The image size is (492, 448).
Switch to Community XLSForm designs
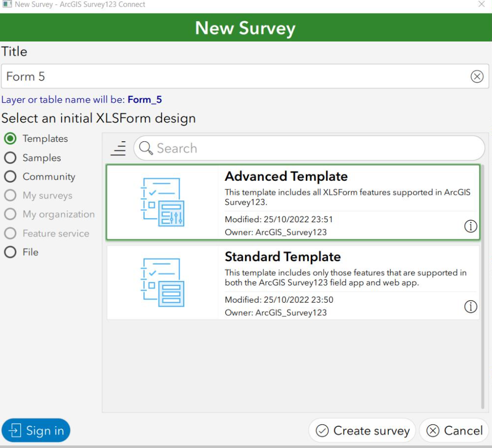click(x=11, y=177)
